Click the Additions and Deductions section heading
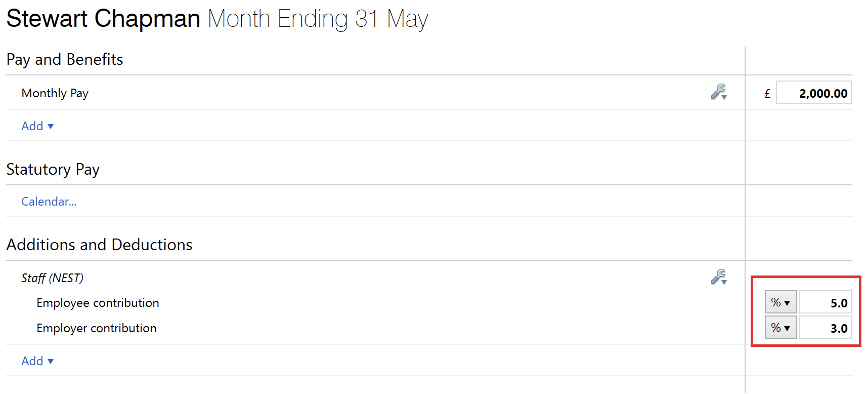This screenshot has width=868, height=394. [100, 245]
